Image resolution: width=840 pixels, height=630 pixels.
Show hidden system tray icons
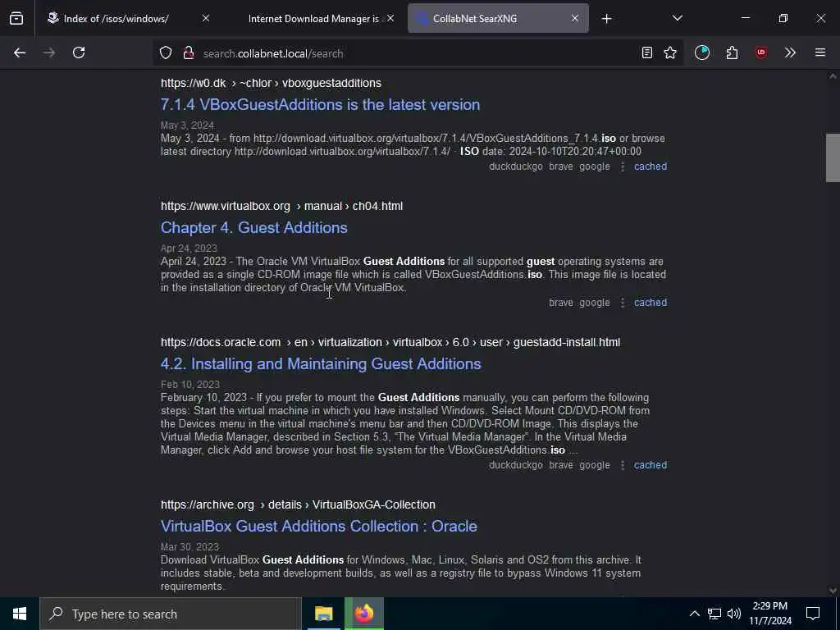pos(694,614)
